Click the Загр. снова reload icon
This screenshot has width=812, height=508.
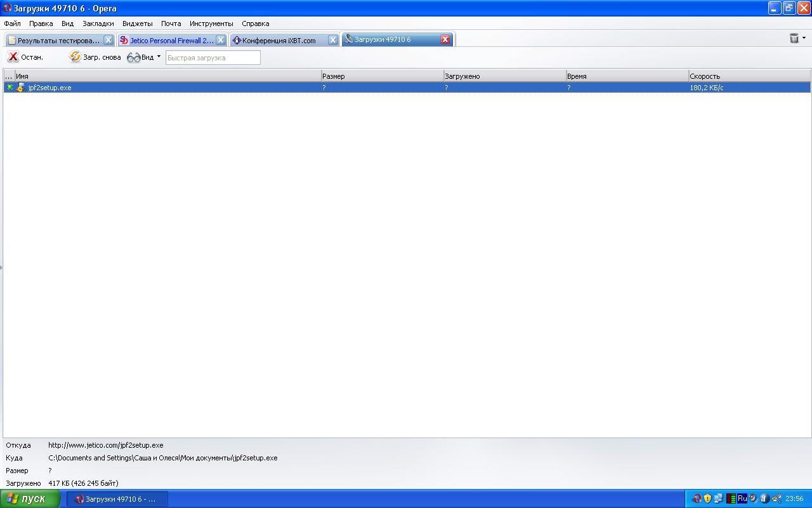tap(75, 57)
